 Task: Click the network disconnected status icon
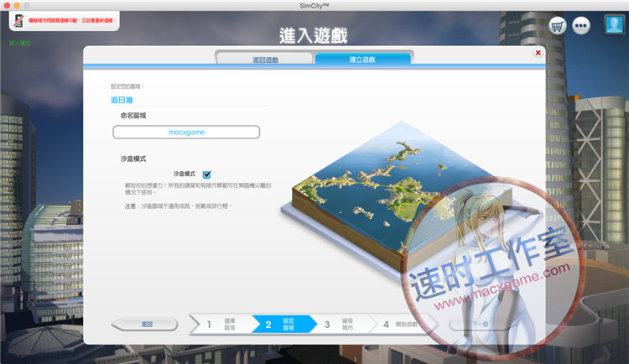(x=18, y=20)
